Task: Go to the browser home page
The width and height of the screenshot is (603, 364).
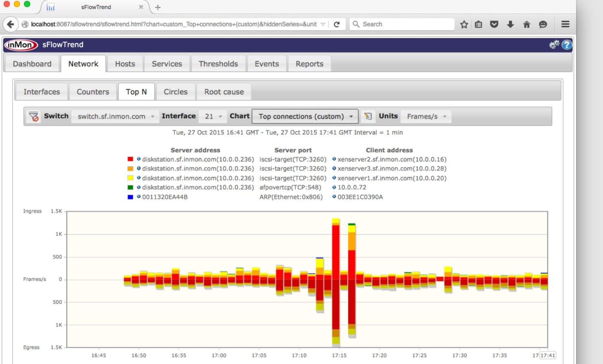Action: (527, 24)
